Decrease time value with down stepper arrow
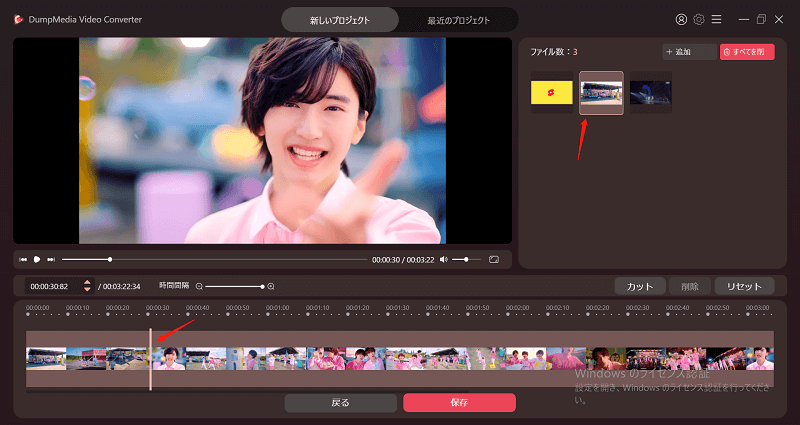 tap(87, 290)
